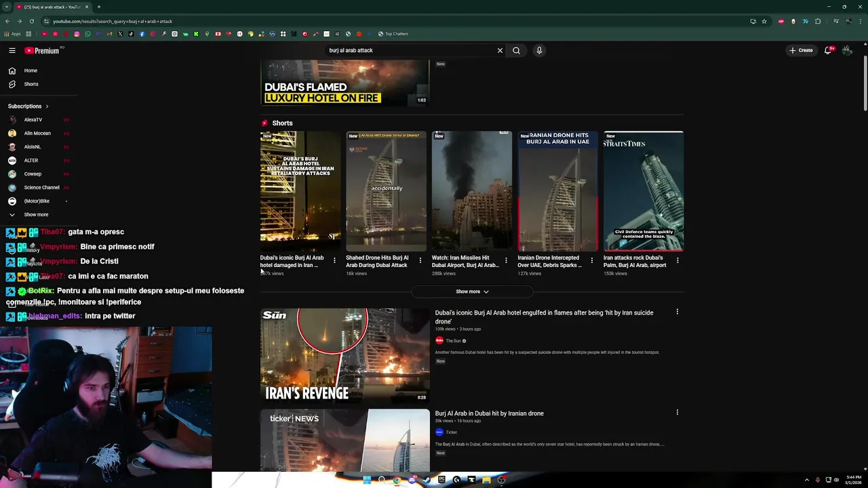The image size is (868, 488).
Task: Open the notifications bell
Action: click(x=828, y=50)
